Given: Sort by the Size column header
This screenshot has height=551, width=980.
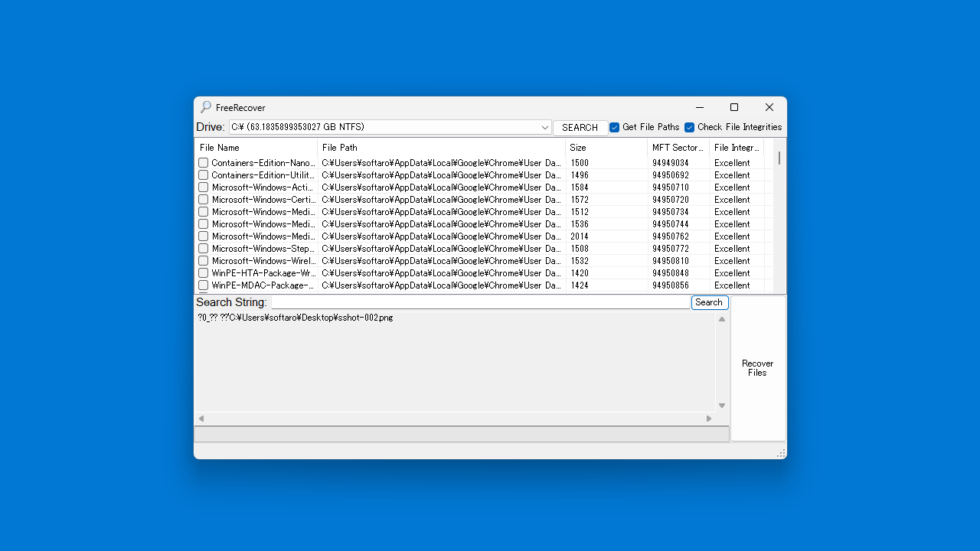Looking at the screenshot, I should tap(606, 147).
